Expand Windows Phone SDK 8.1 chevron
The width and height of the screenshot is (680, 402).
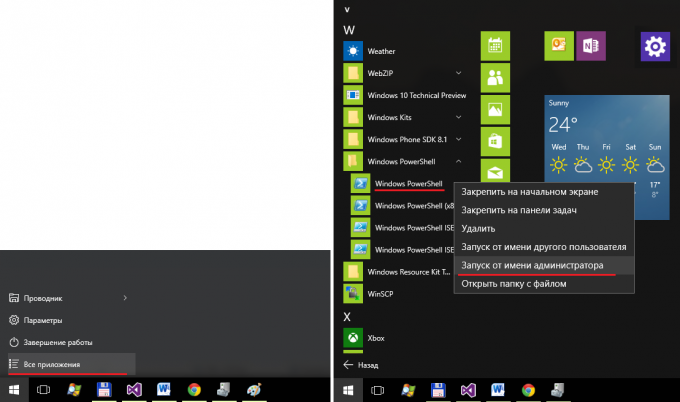pos(458,139)
